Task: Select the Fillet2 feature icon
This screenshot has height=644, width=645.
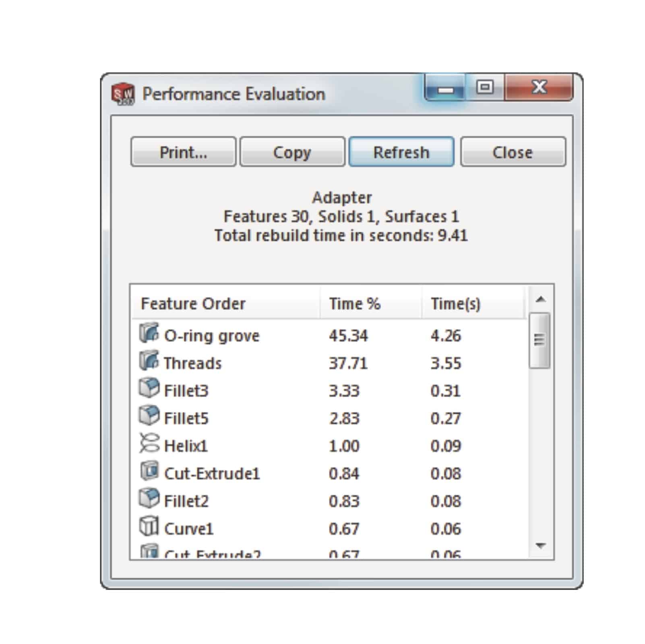Action: click(x=149, y=499)
